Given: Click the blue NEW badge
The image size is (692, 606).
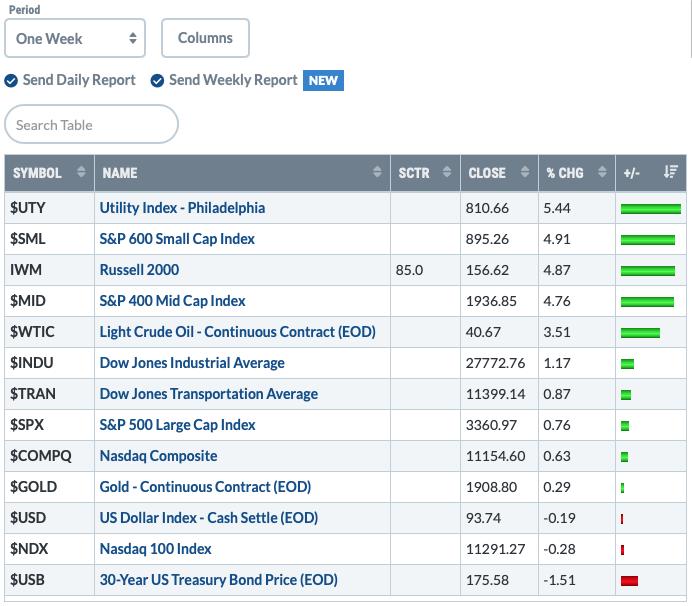Looking at the screenshot, I should coord(323,81).
